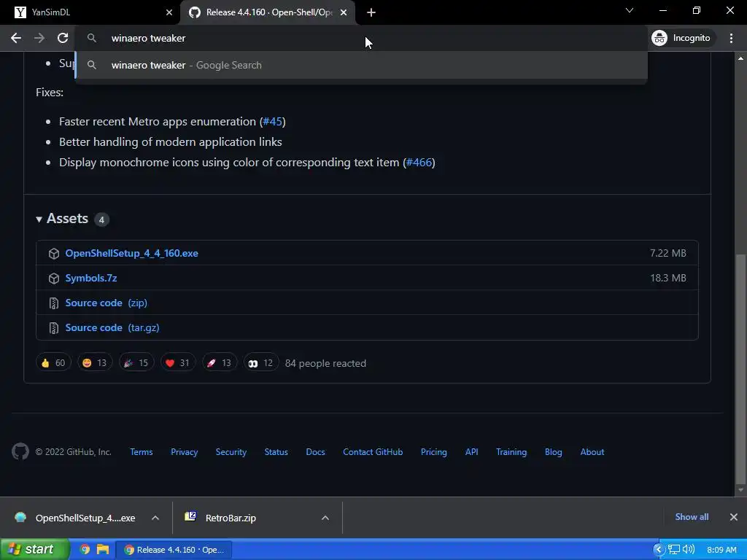Download Symbols.7z asset
This screenshot has height=560, width=747.
91,278
